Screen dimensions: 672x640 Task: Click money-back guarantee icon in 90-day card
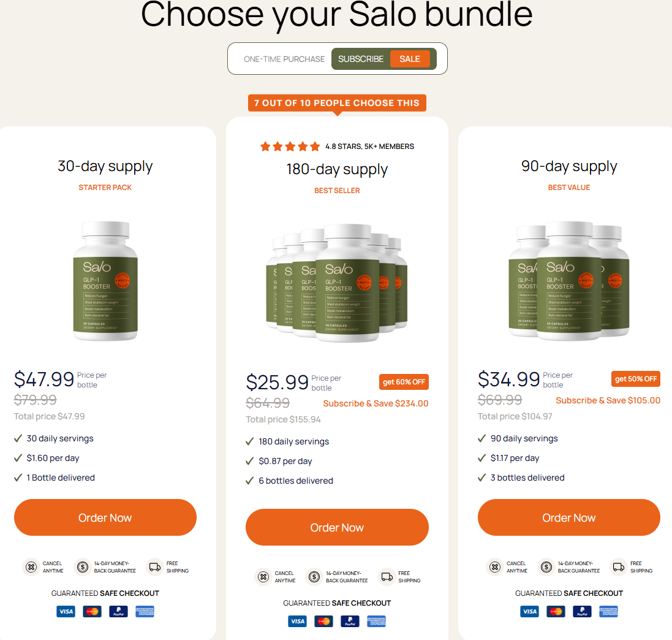coord(546,567)
